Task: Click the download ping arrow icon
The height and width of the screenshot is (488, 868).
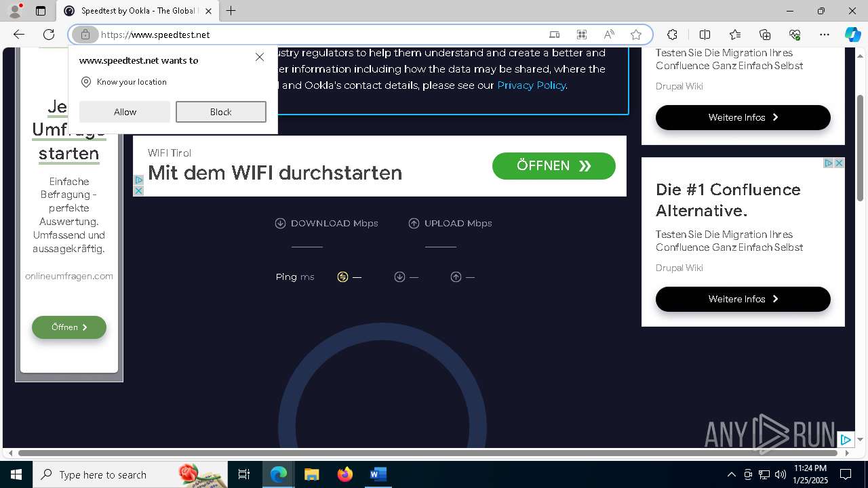Action: pos(399,277)
